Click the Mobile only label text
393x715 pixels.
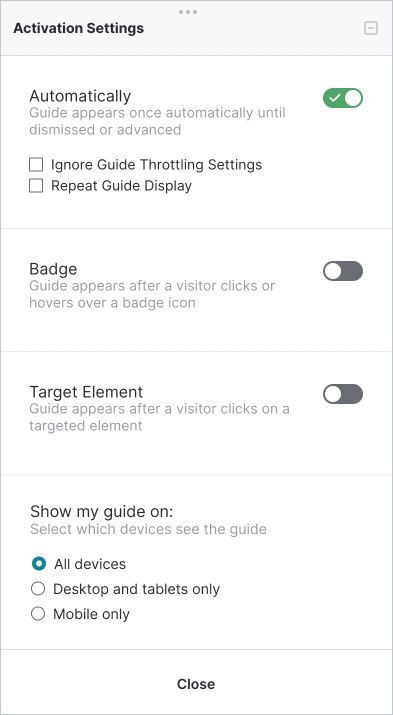tap(92, 614)
